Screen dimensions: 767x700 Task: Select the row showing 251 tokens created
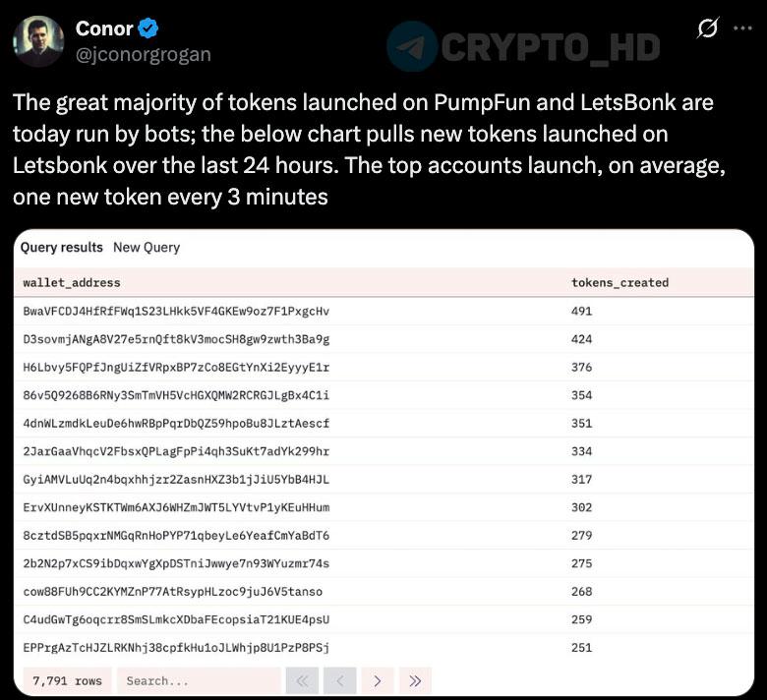click(x=383, y=648)
